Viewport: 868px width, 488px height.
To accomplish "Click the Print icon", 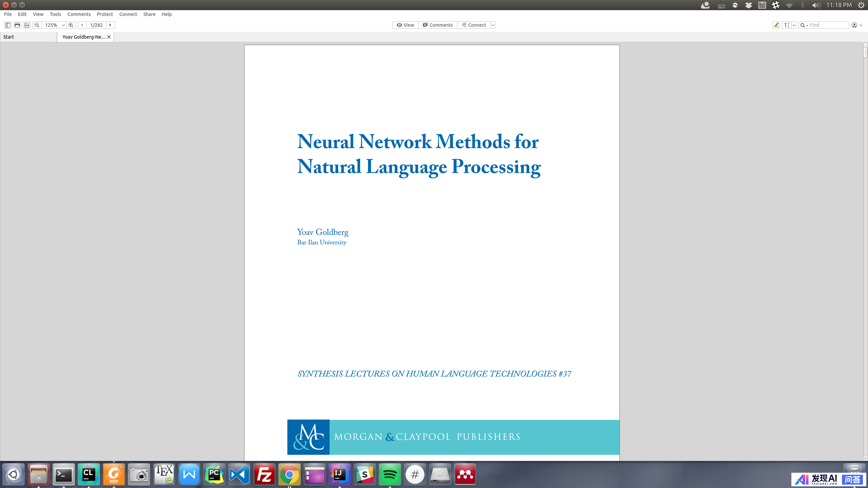I will pyautogui.click(x=17, y=25).
